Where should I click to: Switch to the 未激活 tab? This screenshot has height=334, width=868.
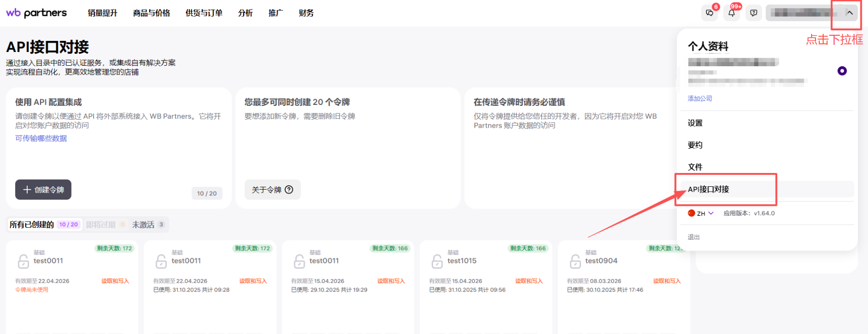click(148, 224)
